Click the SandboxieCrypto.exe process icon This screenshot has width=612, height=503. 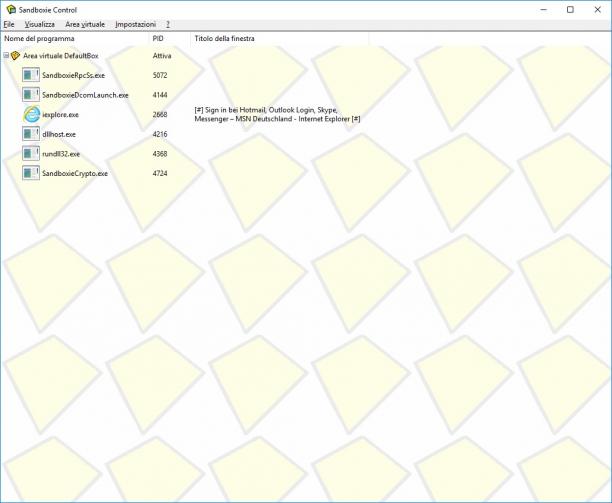coord(31,173)
